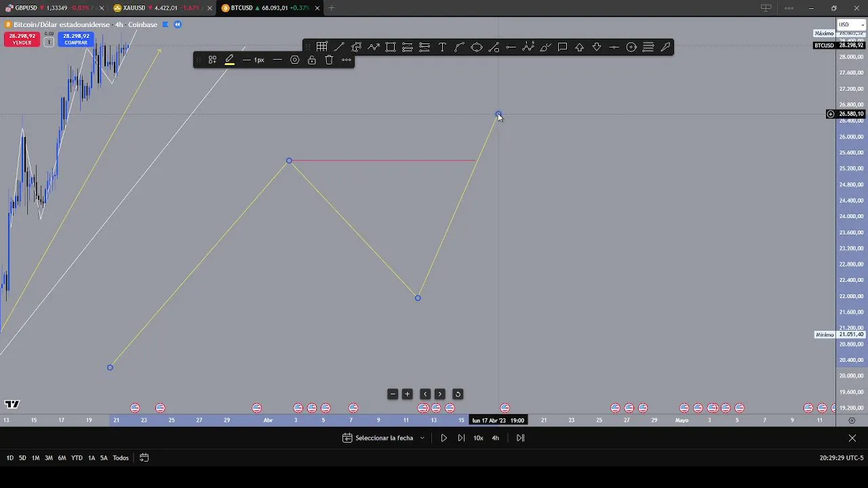Select the Todos date range
Image resolution: width=868 pixels, height=488 pixels.
[121, 458]
